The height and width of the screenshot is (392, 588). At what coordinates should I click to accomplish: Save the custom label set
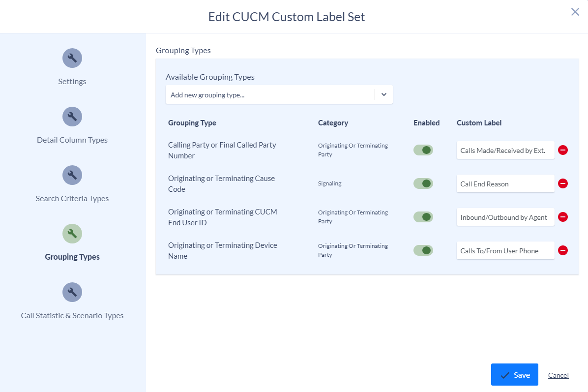click(x=514, y=374)
